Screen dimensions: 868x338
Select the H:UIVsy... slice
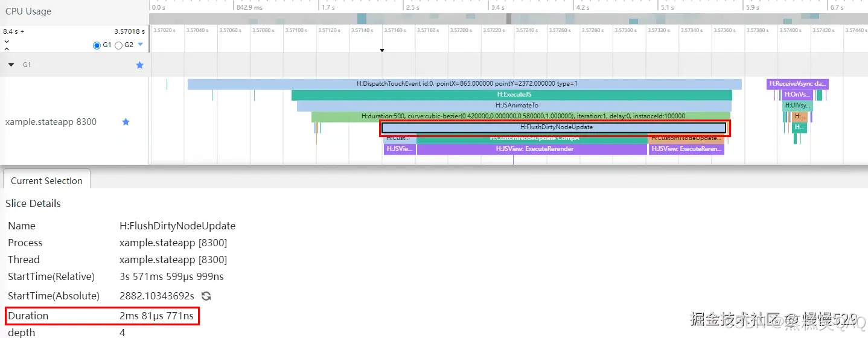click(x=797, y=106)
